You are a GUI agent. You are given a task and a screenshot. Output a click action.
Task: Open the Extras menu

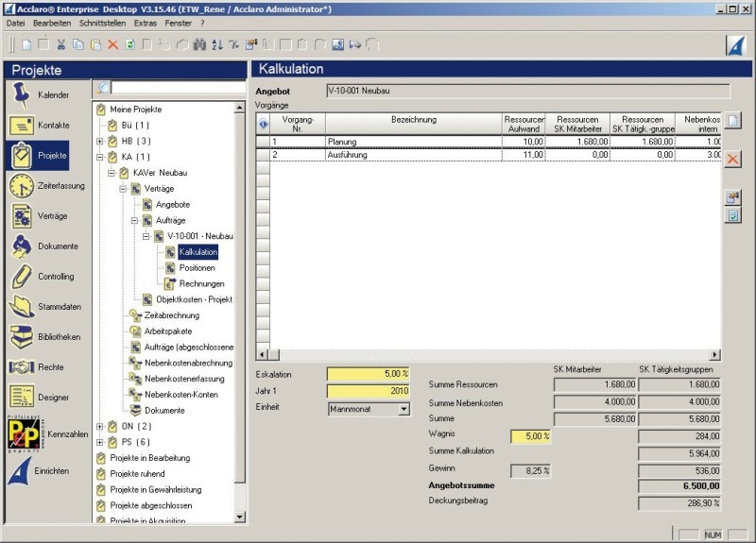pyautogui.click(x=146, y=23)
